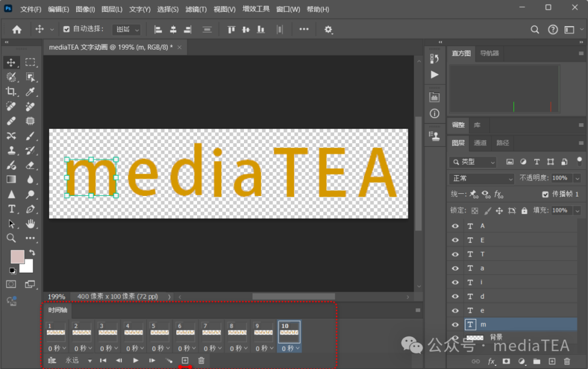Click the Home icon in options bar

[x=17, y=29]
